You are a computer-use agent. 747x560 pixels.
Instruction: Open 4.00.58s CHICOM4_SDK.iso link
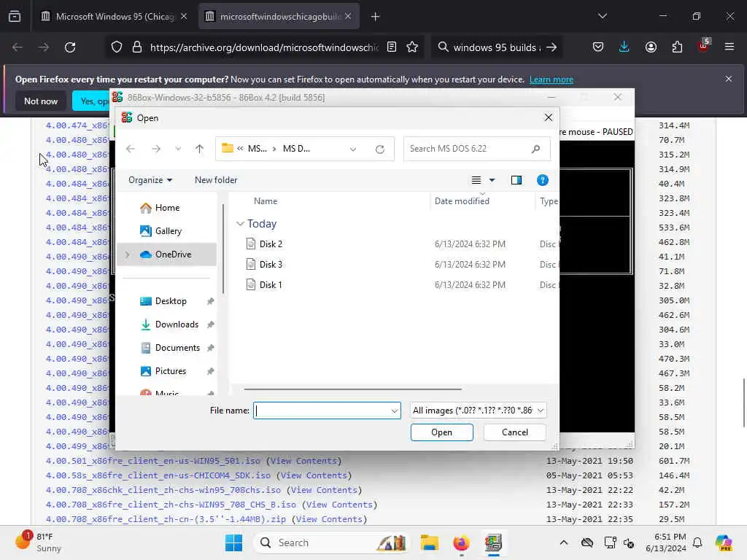coord(158,475)
